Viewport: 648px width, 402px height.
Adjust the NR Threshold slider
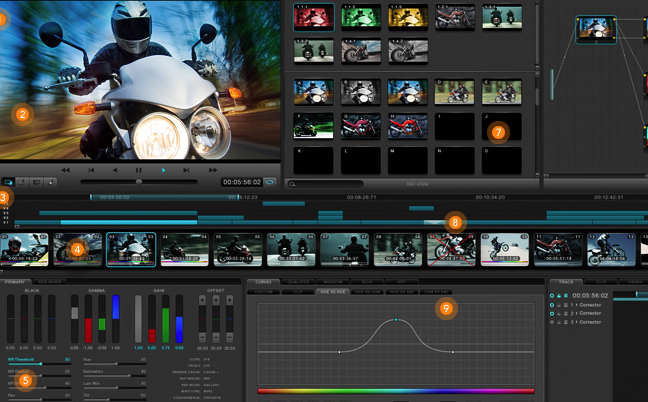(x=40, y=364)
